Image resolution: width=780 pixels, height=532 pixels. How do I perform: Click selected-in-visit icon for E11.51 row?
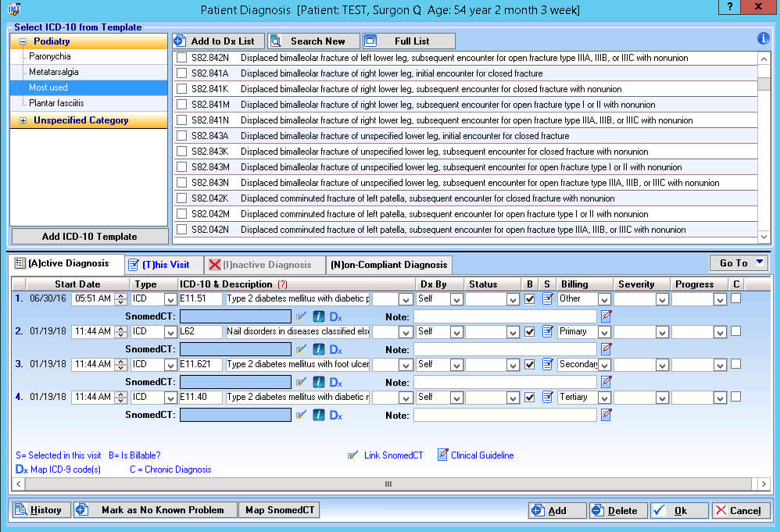point(548,299)
